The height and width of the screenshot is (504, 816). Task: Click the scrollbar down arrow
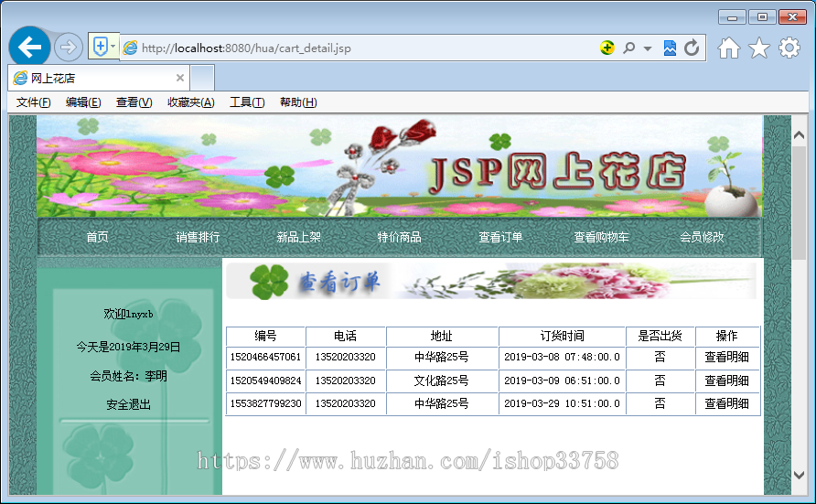click(x=799, y=475)
